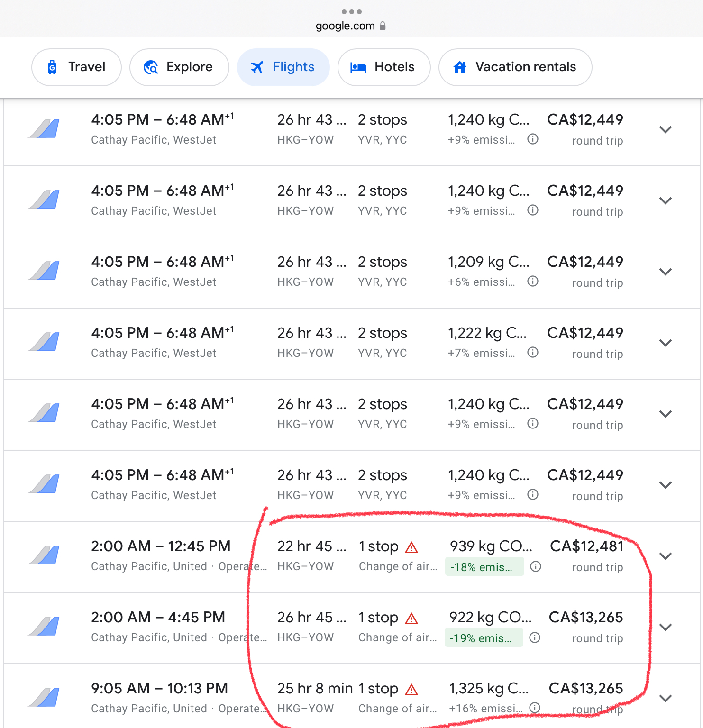The width and height of the screenshot is (703, 728).
Task: Select the 1,209 kg CO2 emissions value
Action: coord(489,262)
